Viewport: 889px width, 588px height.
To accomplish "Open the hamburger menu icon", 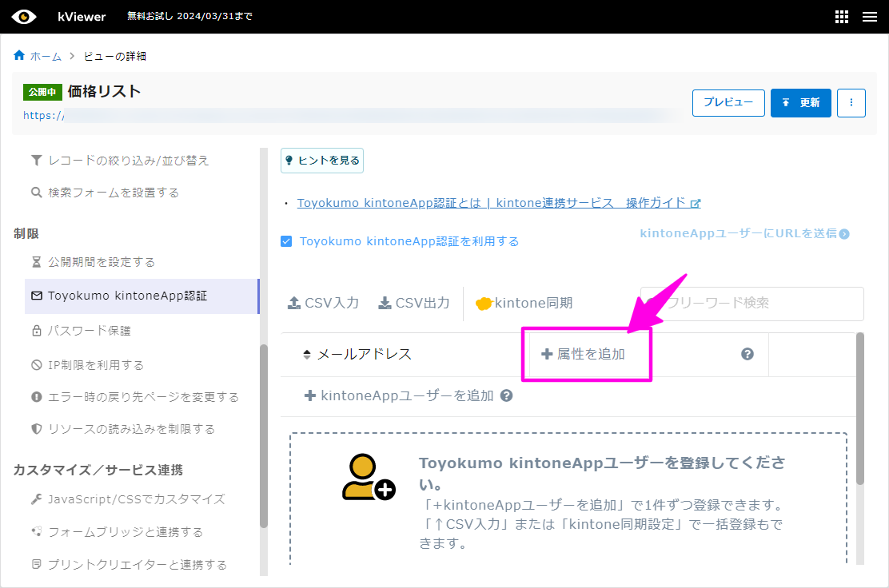I will point(871,16).
